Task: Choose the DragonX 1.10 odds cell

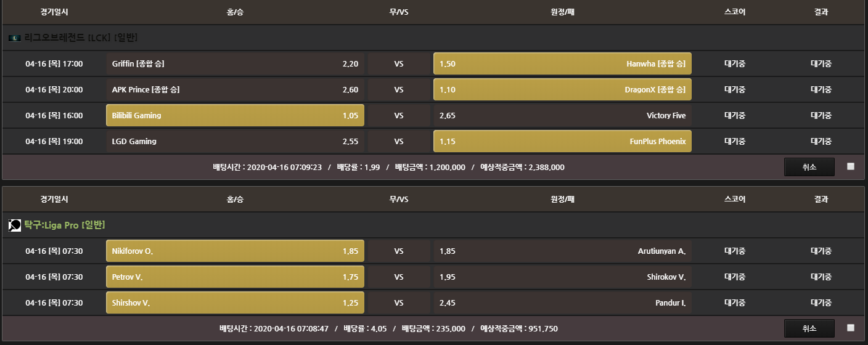Action: click(562, 89)
